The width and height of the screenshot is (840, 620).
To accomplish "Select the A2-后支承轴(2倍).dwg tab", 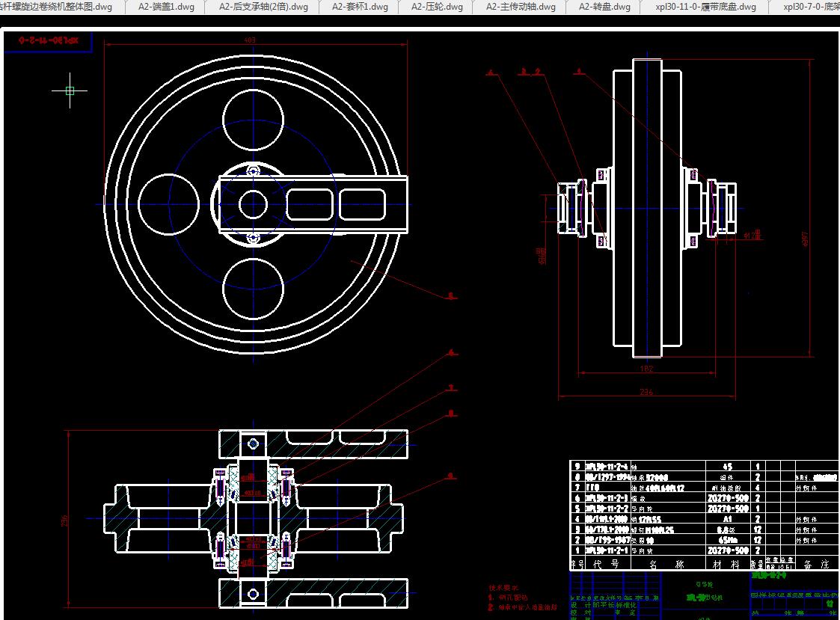I will (263, 7).
